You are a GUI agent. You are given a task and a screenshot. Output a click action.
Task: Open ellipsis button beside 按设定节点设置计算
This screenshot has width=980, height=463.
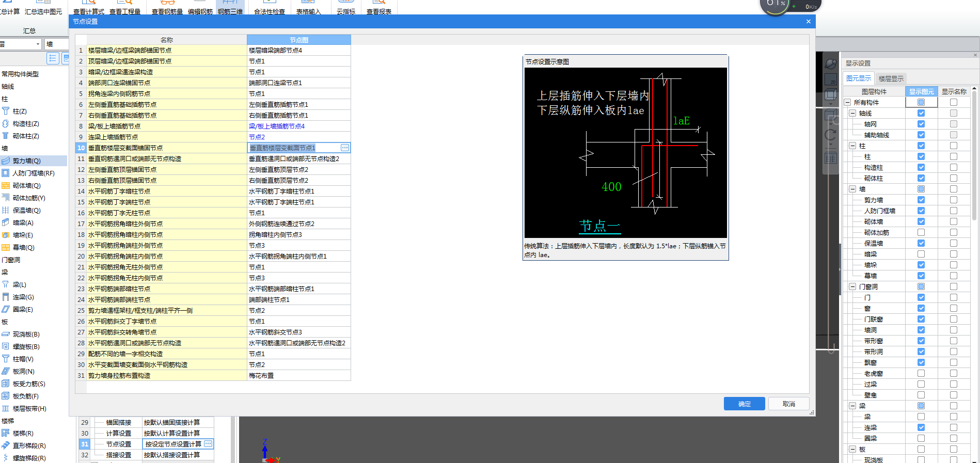[x=208, y=444]
